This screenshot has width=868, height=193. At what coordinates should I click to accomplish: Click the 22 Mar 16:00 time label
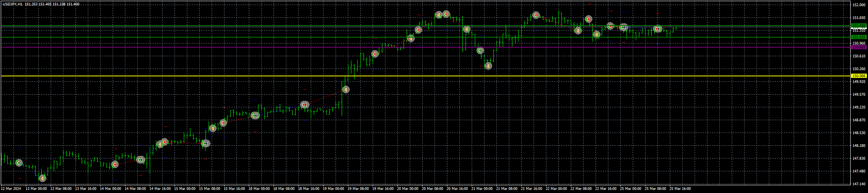point(606,189)
